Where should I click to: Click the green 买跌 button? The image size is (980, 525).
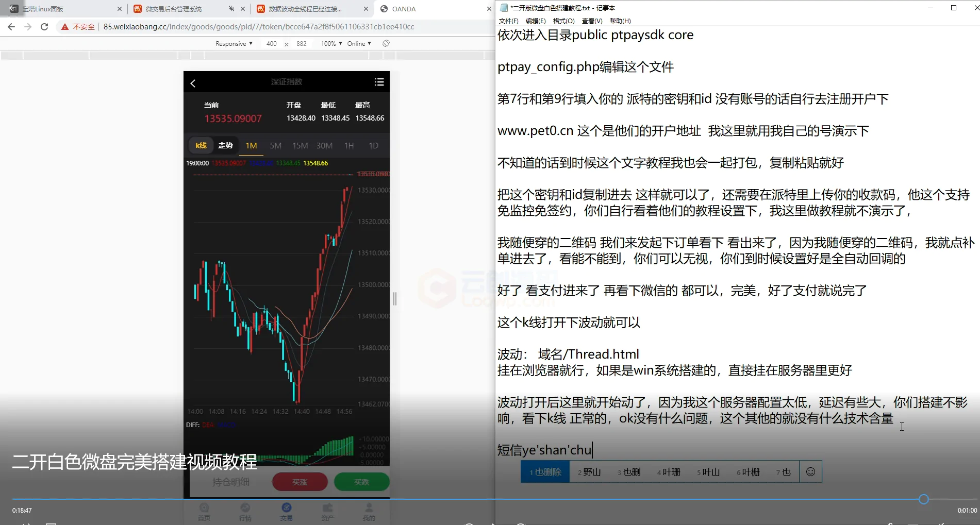click(362, 482)
